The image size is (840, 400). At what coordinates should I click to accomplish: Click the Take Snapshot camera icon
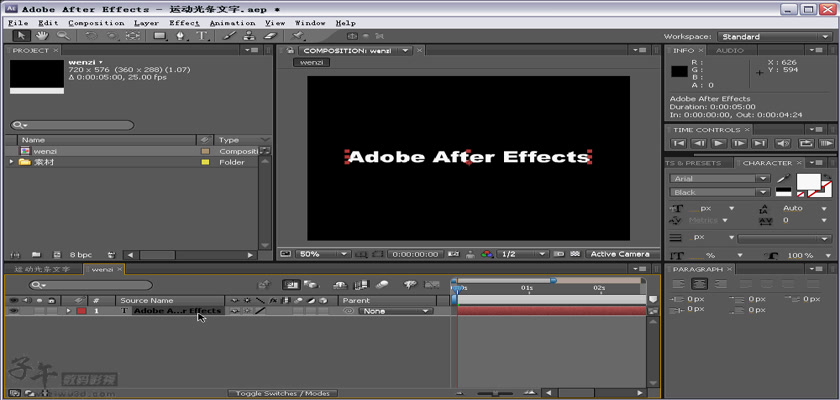tap(454, 254)
